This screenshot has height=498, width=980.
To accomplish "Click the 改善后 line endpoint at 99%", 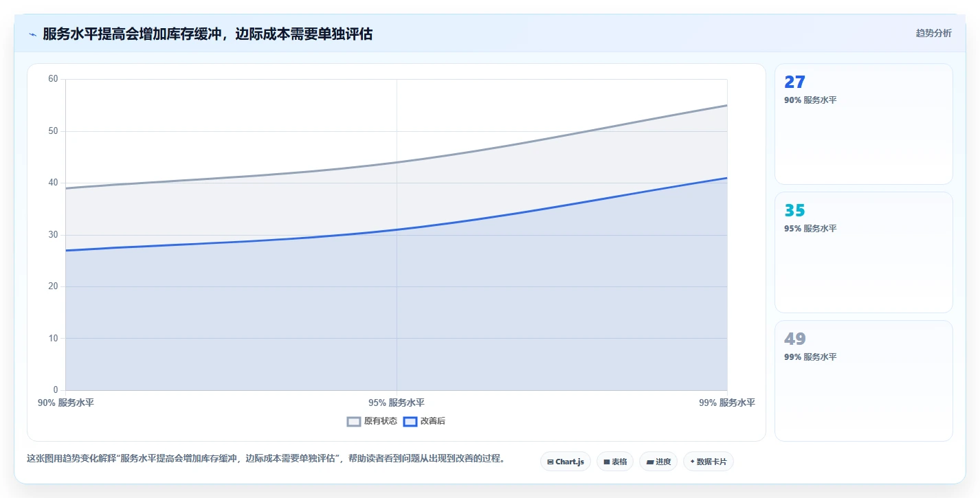I will tap(727, 178).
